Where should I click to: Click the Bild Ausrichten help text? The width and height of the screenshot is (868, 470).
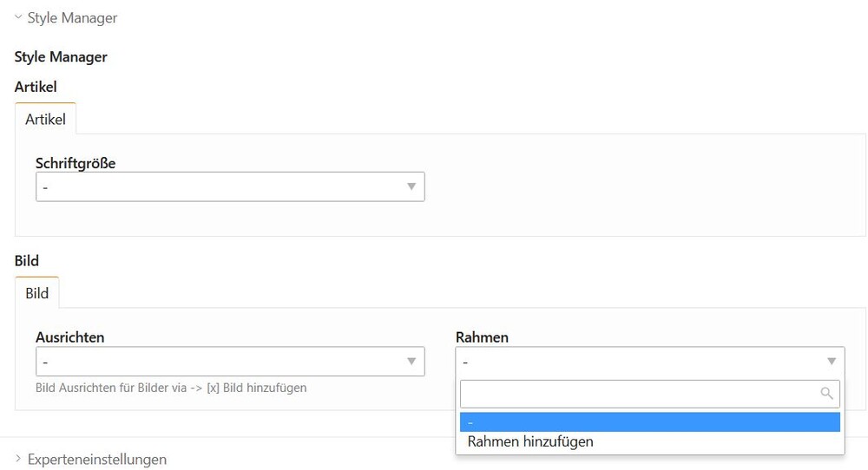click(x=171, y=388)
